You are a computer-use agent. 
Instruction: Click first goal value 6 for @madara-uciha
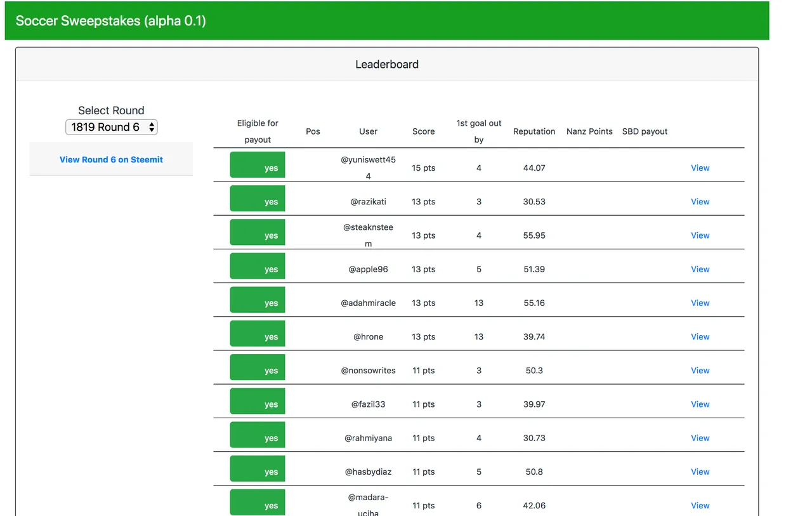click(x=479, y=505)
